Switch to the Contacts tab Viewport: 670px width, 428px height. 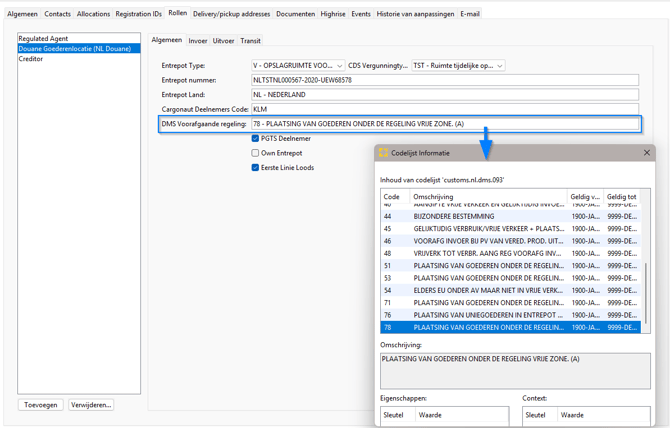pyautogui.click(x=57, y=14)
